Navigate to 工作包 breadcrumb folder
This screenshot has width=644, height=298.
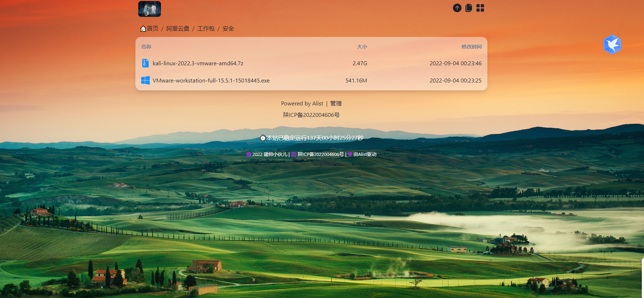click(206, 28)
